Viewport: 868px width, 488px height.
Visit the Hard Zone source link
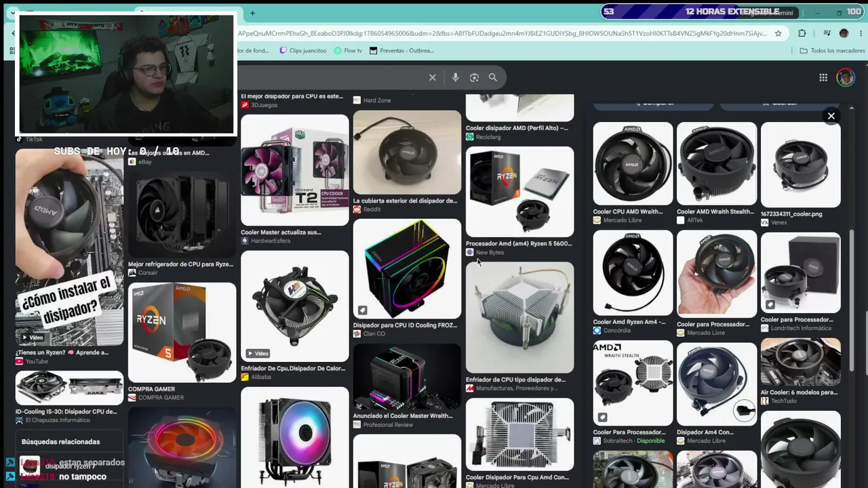tap(372, 100)
